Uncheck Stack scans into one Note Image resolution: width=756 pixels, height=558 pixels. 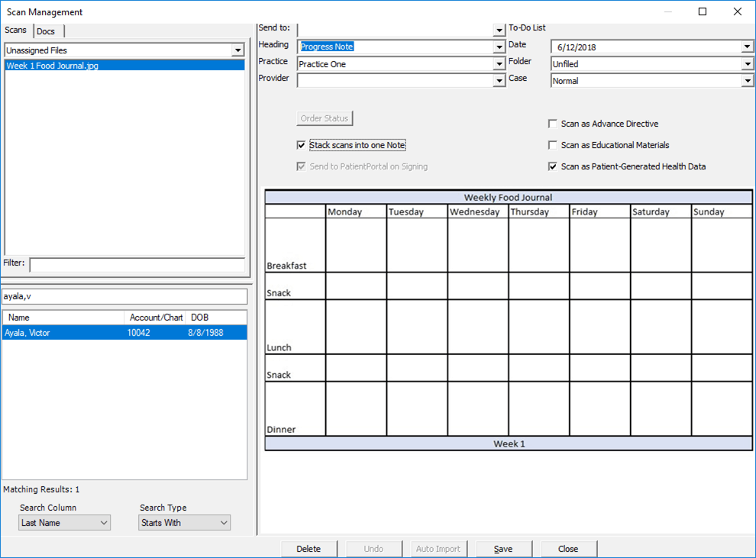302,145
